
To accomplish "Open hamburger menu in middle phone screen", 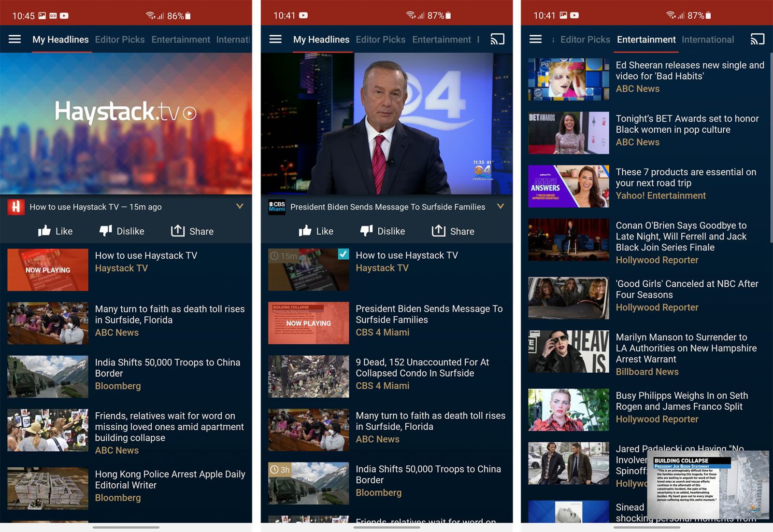I will click(275, 39).
